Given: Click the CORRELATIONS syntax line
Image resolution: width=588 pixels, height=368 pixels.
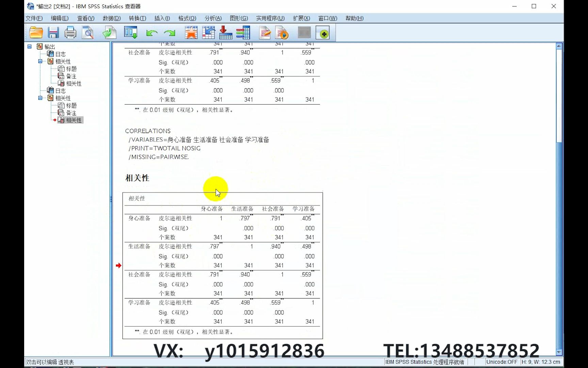Looking at the screenshot, I should (148, 131).
